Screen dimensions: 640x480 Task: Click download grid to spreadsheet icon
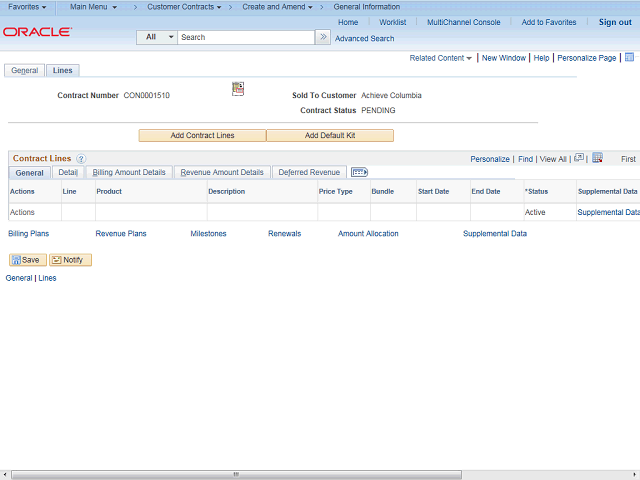click(x=597, y=158)
